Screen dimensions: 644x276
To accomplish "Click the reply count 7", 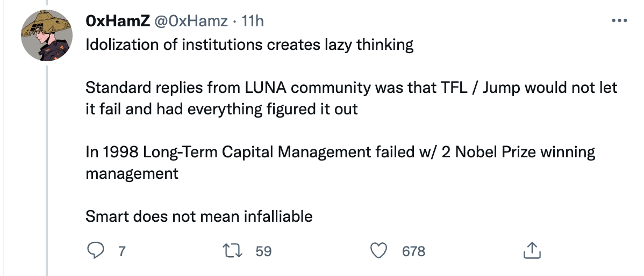I will pos(121,251).
